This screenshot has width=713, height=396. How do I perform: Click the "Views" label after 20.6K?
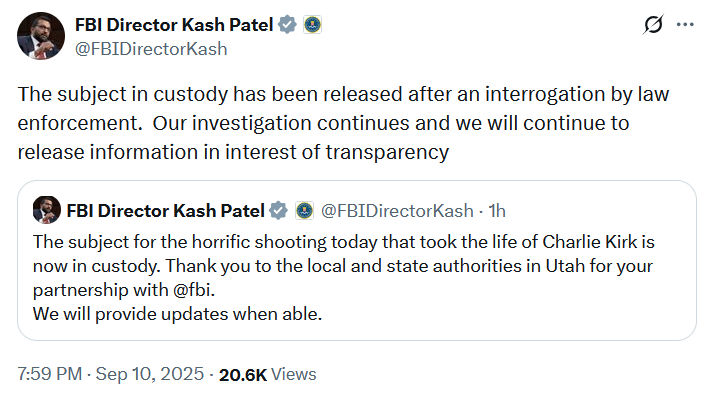294,375
